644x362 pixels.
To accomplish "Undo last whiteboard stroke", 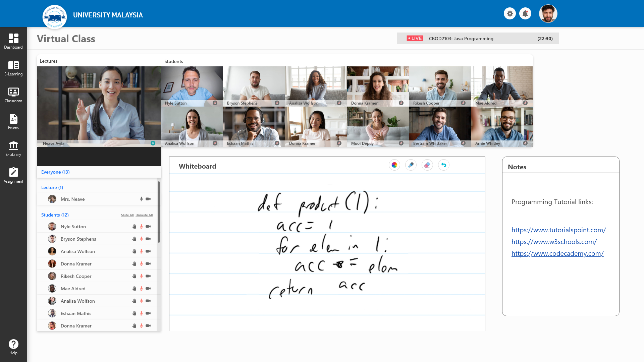I will (x=444, y=165).
